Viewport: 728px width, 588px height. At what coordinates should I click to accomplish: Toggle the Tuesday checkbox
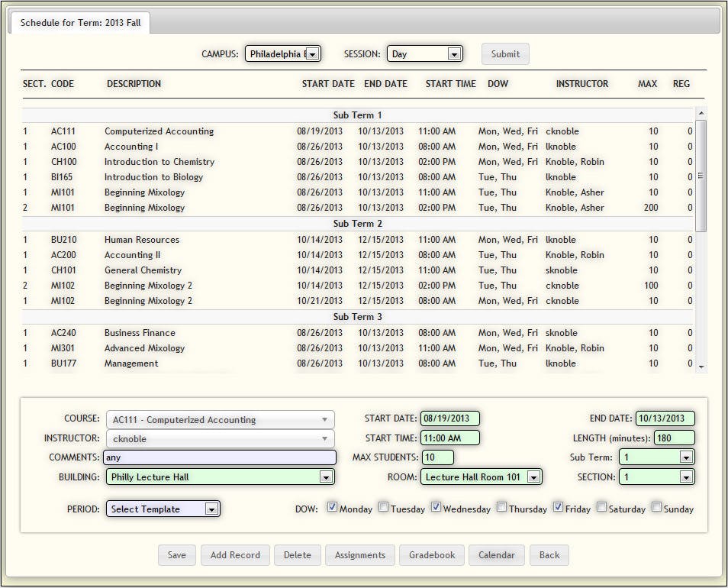(383, 507)
